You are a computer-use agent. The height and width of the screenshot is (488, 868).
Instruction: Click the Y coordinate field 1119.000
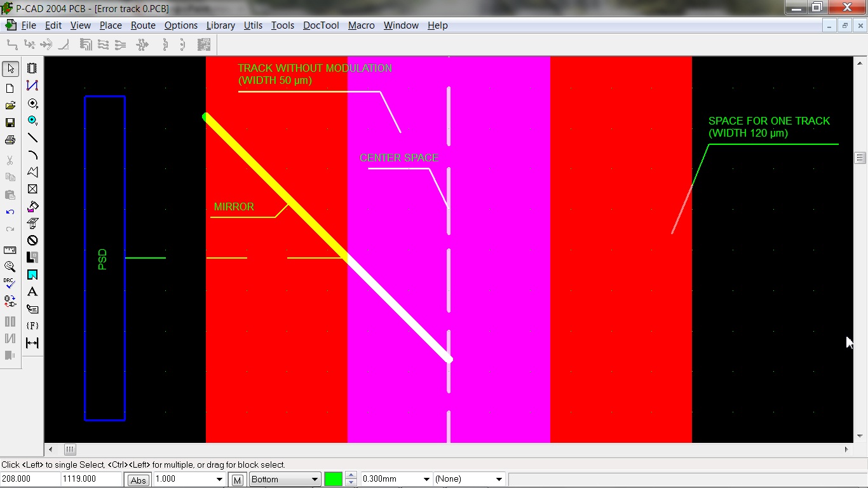pyautogui.click(x=92, y=479)
